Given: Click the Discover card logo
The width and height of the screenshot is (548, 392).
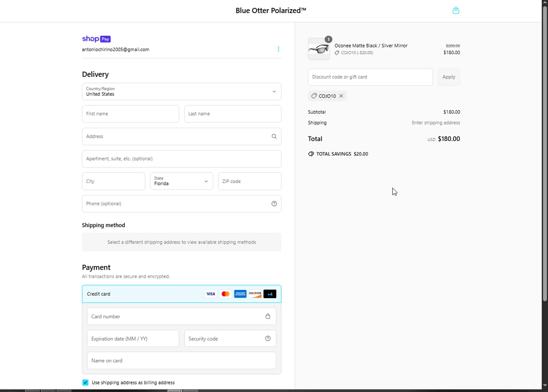Looking at the screenshot, I should tap(255, 294).
